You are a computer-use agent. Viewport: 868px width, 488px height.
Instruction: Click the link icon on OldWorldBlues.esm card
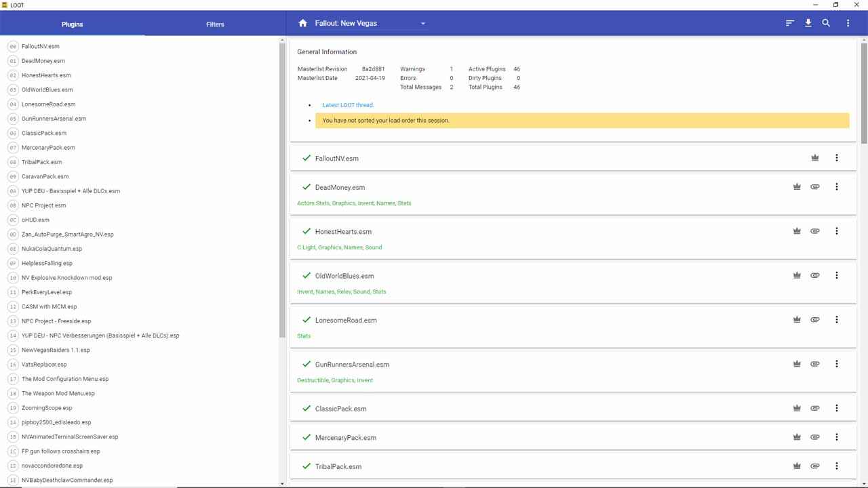pyautogui.click(x=815, y=275)
